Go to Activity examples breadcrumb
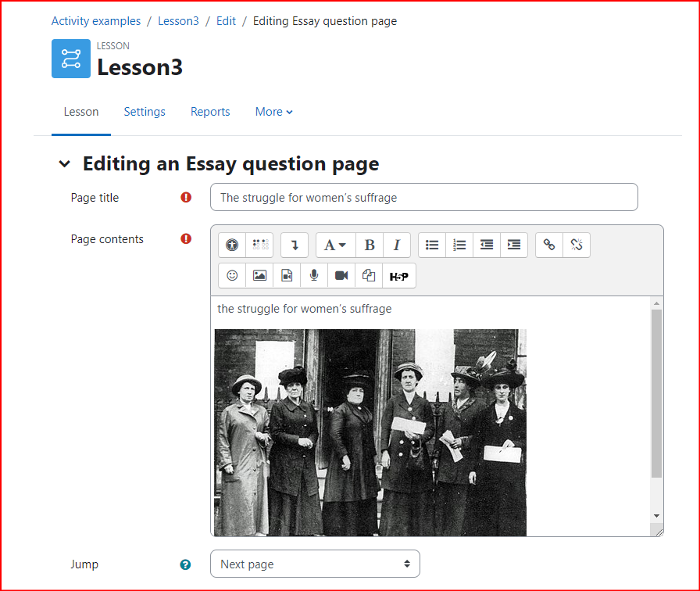 pos(96,21)
